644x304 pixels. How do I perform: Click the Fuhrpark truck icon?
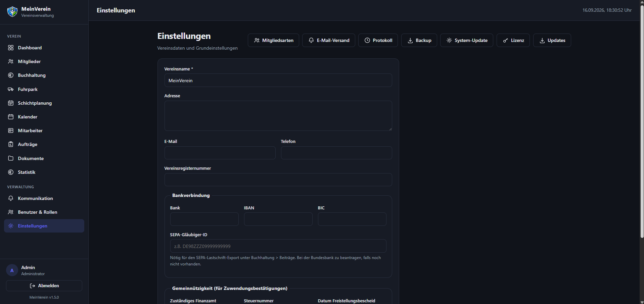click(11, 89)
